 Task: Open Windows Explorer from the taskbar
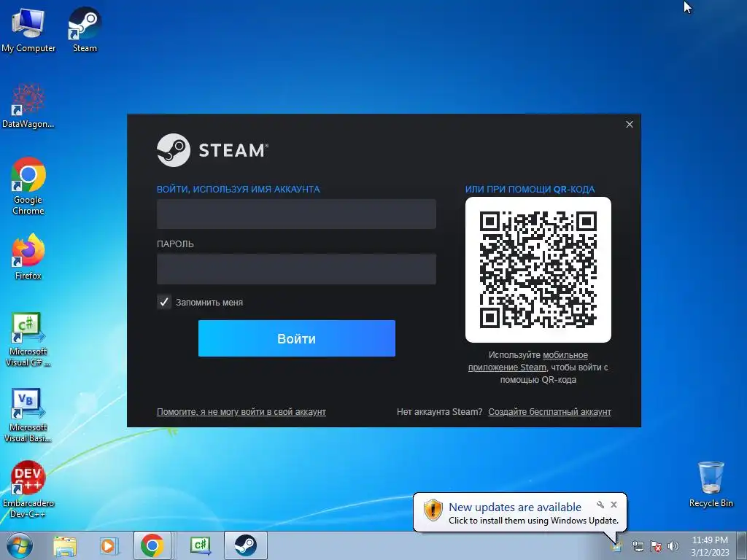(x=65, y=546)
